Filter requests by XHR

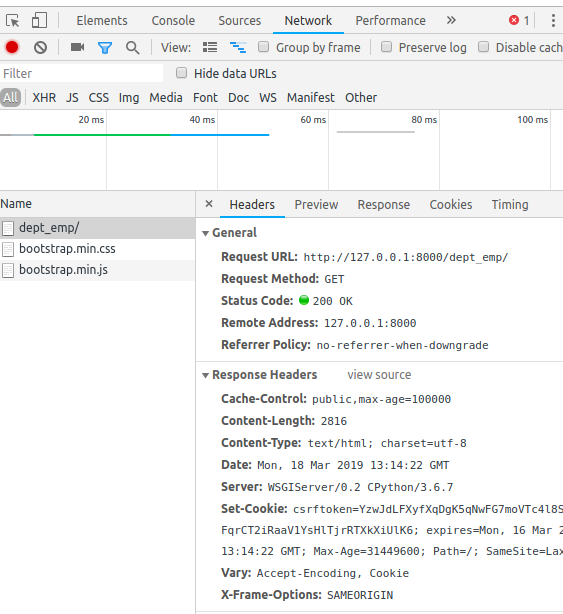(x=44, y=98)
